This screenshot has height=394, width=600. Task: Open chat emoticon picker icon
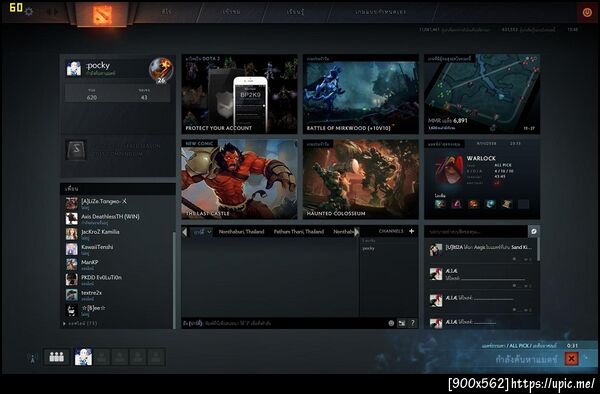tap(391, 323)
